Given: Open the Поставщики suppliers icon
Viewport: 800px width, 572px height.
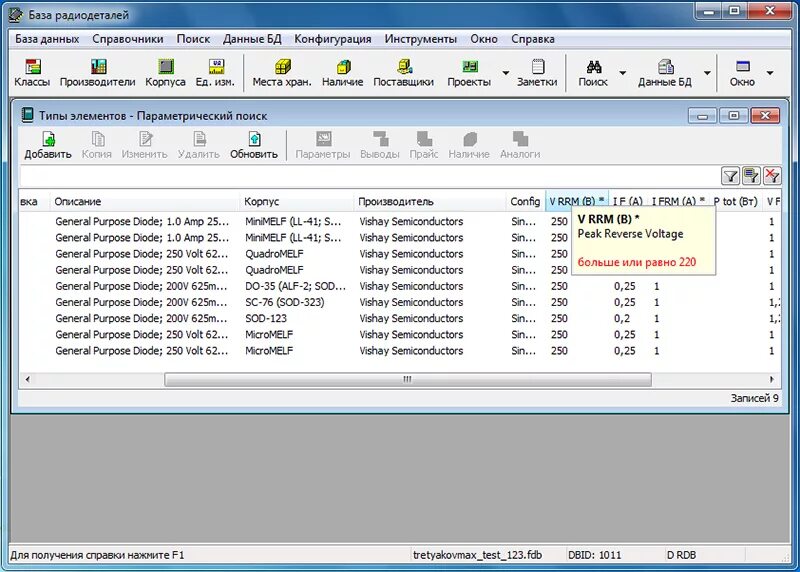Looking at the screenshot, I should pyautogui.click(x=404, y=73).
